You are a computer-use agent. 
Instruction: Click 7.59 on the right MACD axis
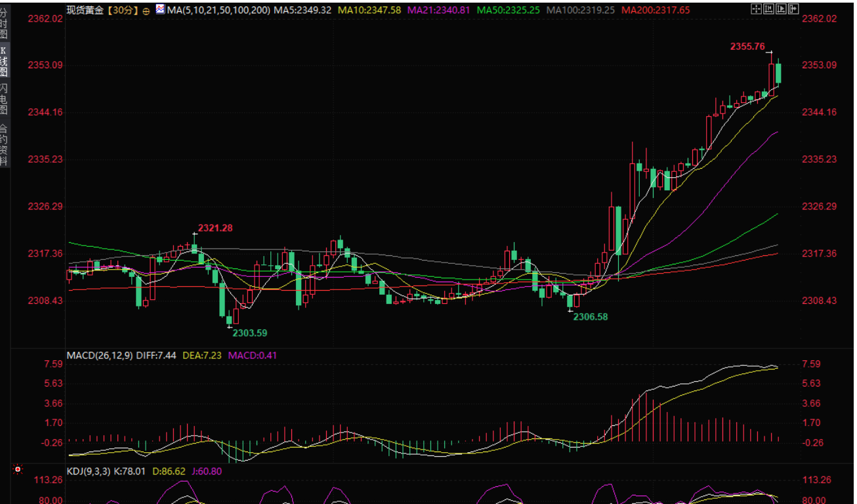click(x=811, y=364)
